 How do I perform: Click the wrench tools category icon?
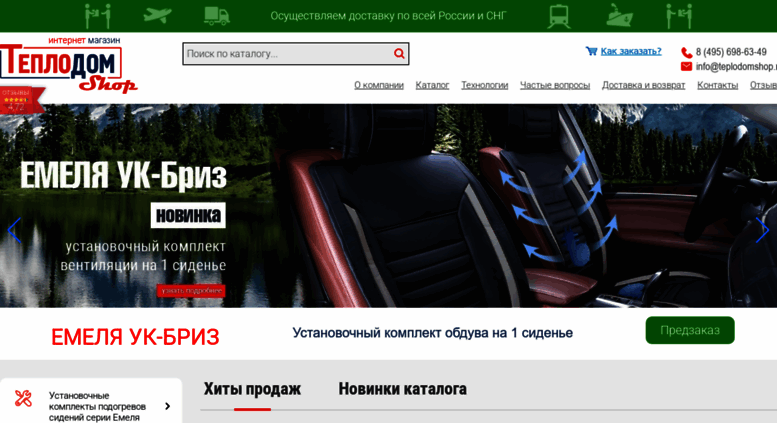click(23, 398)
